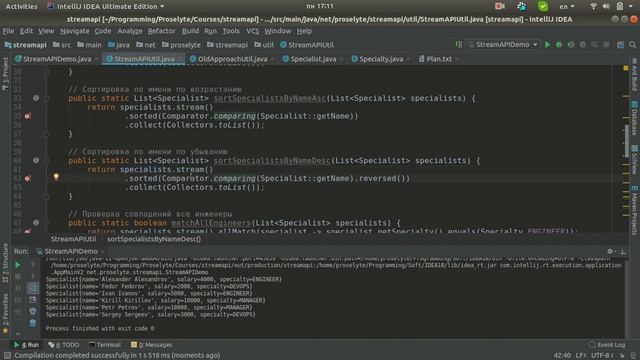Toggle breakpoint on the Comparator.comparing getName line
This screenshot has height=360, width=640.
click(x=27, y=116)
